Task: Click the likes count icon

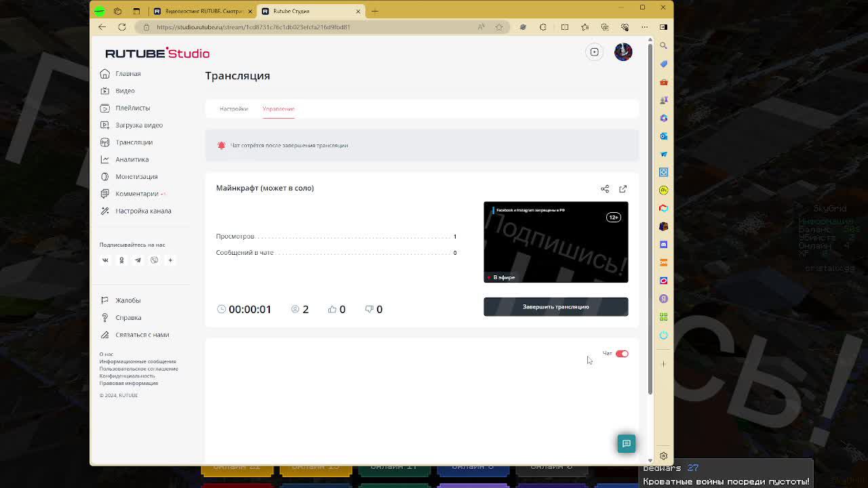Action: (332, 309)
